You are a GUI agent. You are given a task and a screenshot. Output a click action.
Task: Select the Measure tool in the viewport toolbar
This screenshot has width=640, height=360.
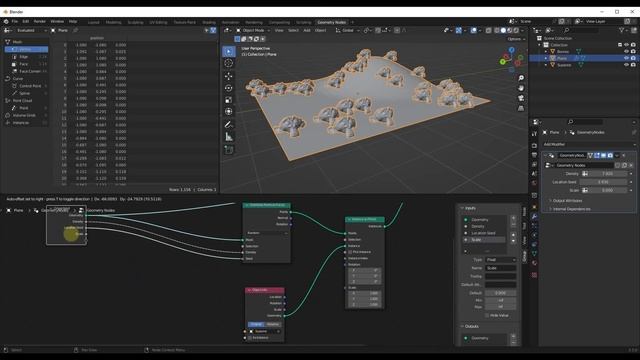(229, 137)
